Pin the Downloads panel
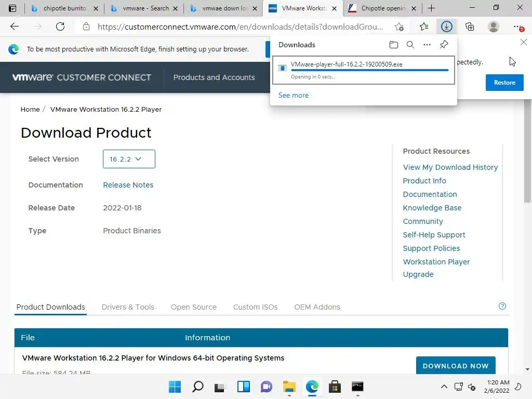 pyautogui.click(x=444, y=45)
